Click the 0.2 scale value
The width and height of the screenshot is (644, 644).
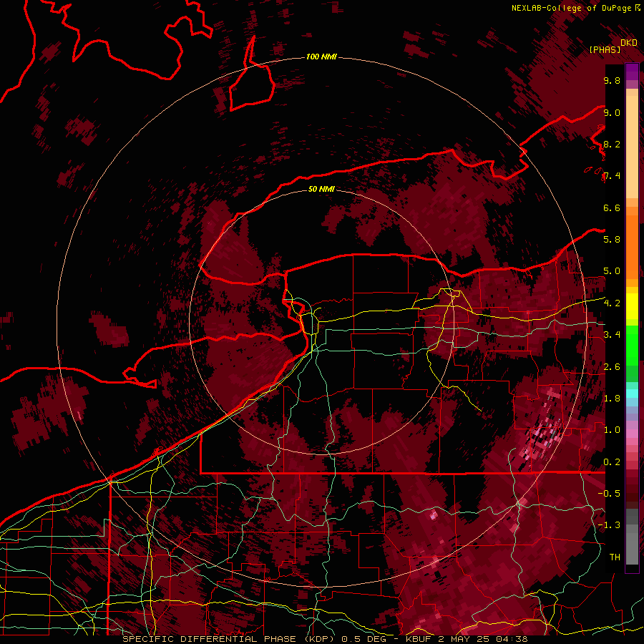tap(612, 462)
